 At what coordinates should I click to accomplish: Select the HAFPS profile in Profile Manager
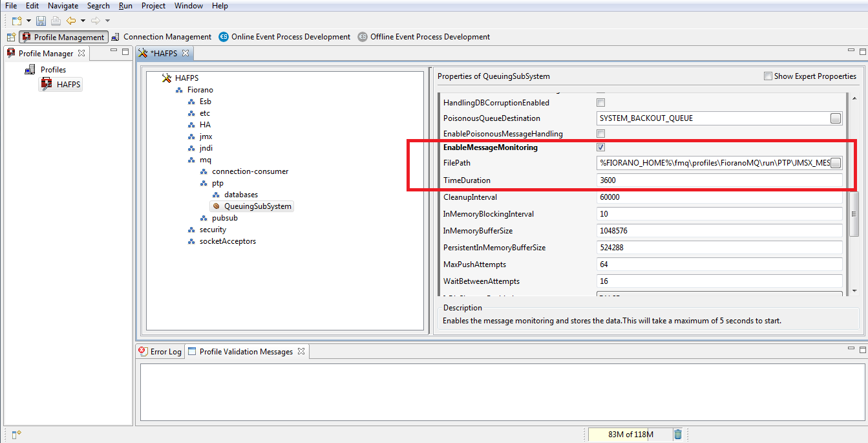pyautogui.click(x=68, y=84)
